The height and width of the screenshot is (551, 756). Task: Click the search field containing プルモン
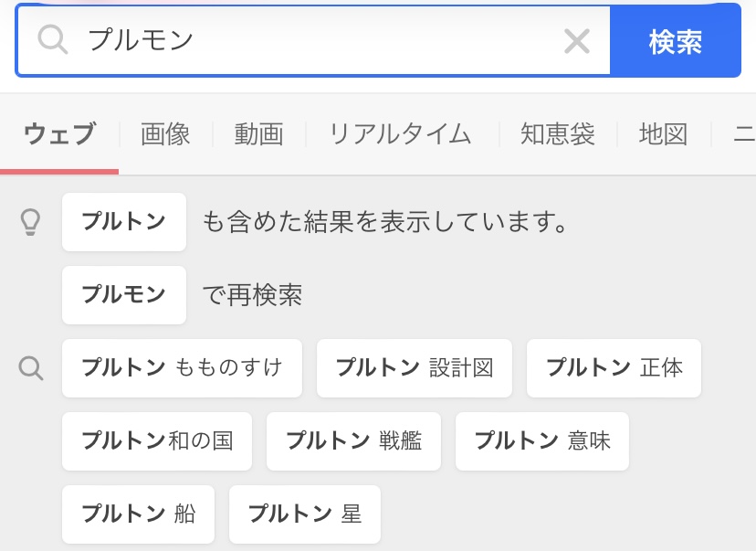[310, 40]
